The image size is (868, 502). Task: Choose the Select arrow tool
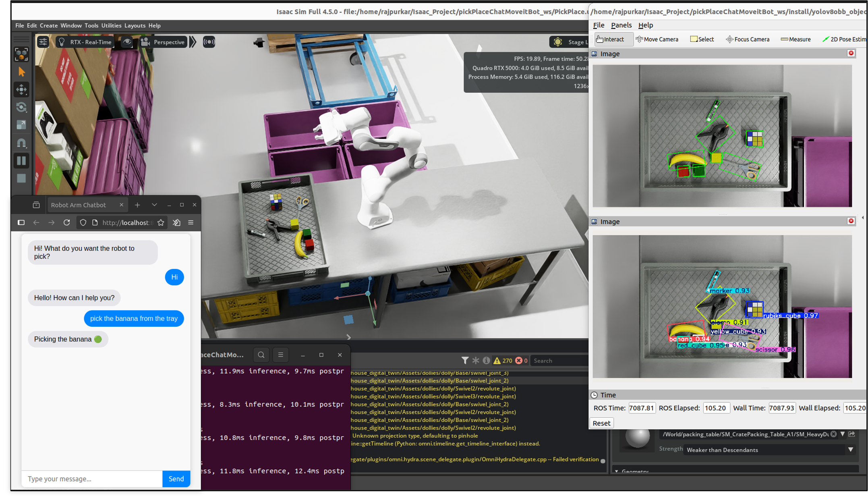pos(21,72)
